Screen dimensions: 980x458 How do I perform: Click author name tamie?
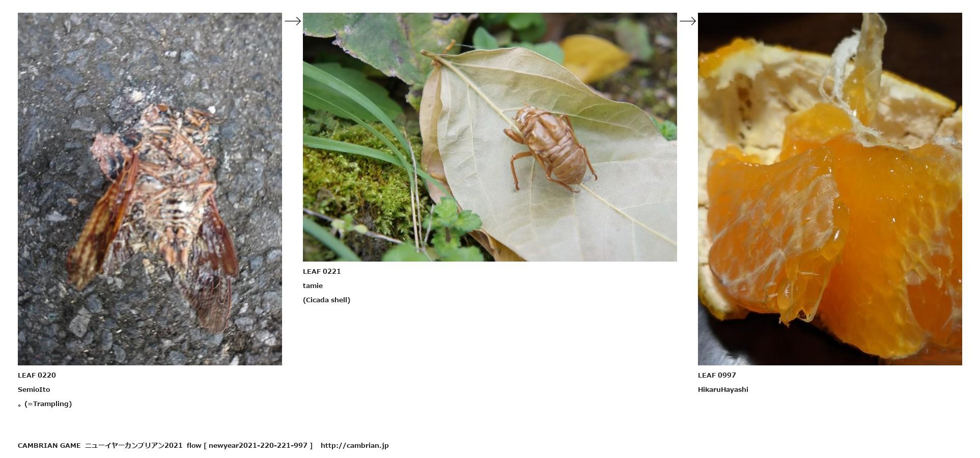(313, 285)
